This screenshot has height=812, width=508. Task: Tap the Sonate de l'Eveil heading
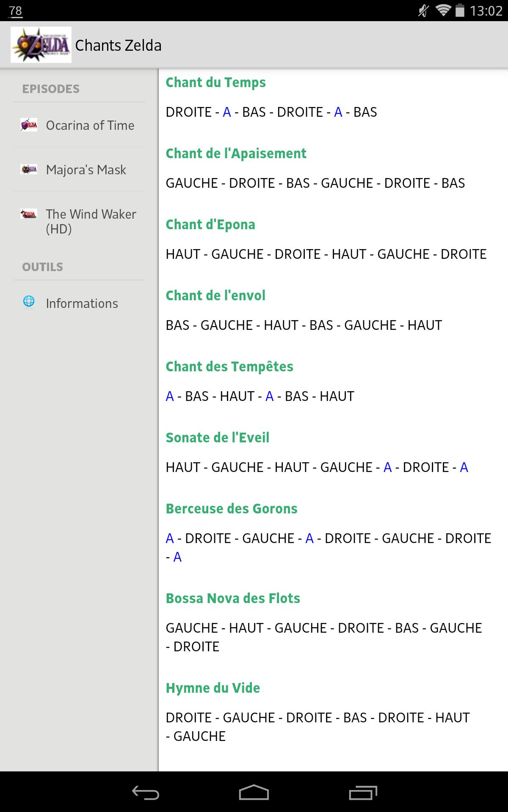[x=218, y=438]
